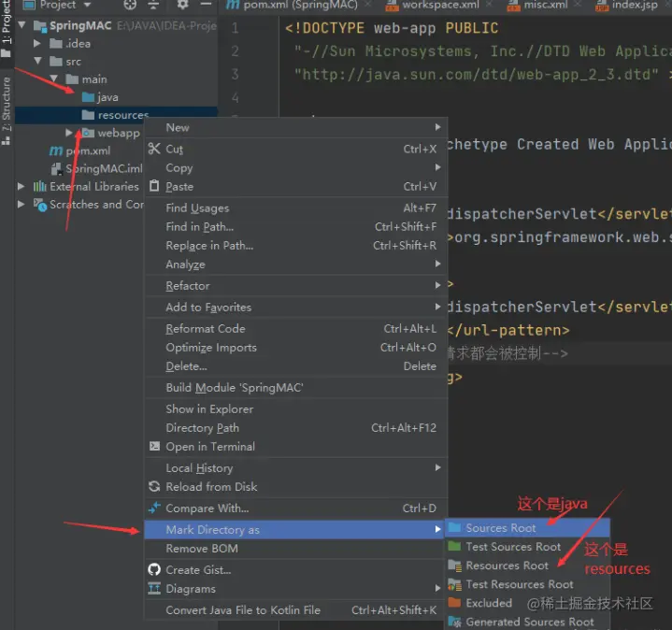Screen dimensions: 672x630
Task: Choose Create Gist...
Action: 295,570
